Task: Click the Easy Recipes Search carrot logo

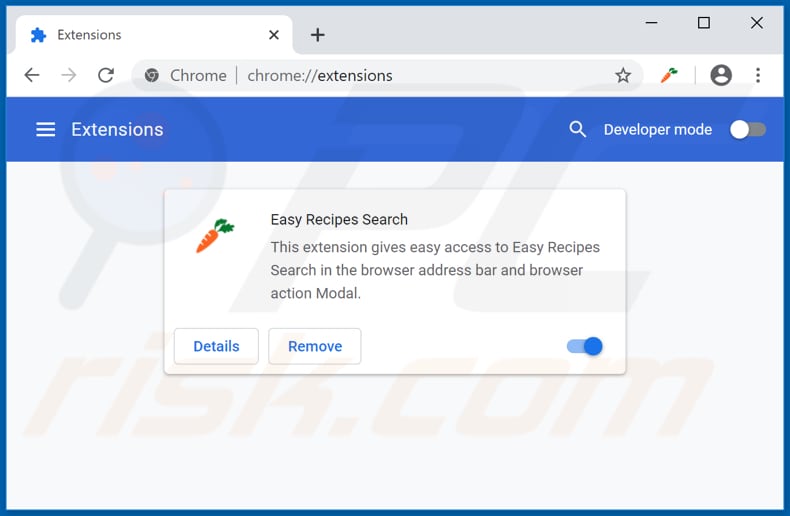Action: 215,235
